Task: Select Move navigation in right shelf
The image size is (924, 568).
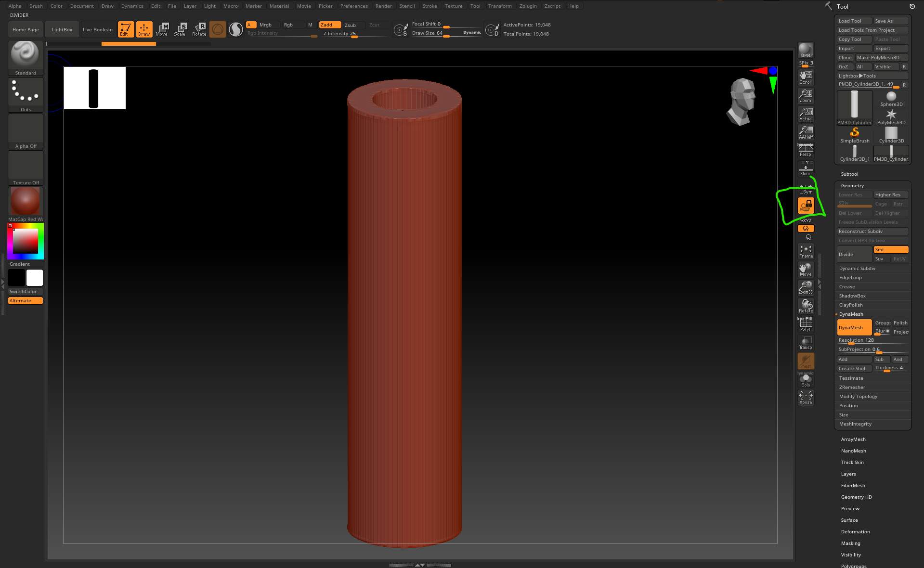Action: (x=806, y=270)
